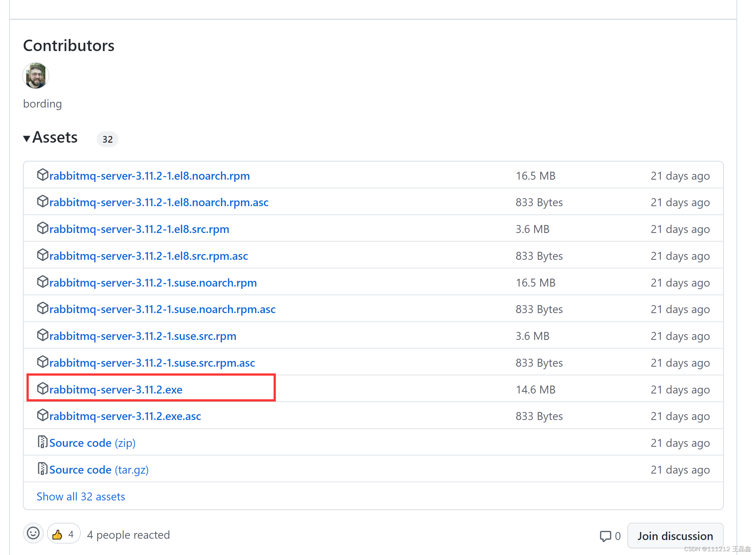Click the archive icon beside Source code (tar.gz)
Image resolution: width=756 pixels, height=555 pixels.
coord(42,469)
